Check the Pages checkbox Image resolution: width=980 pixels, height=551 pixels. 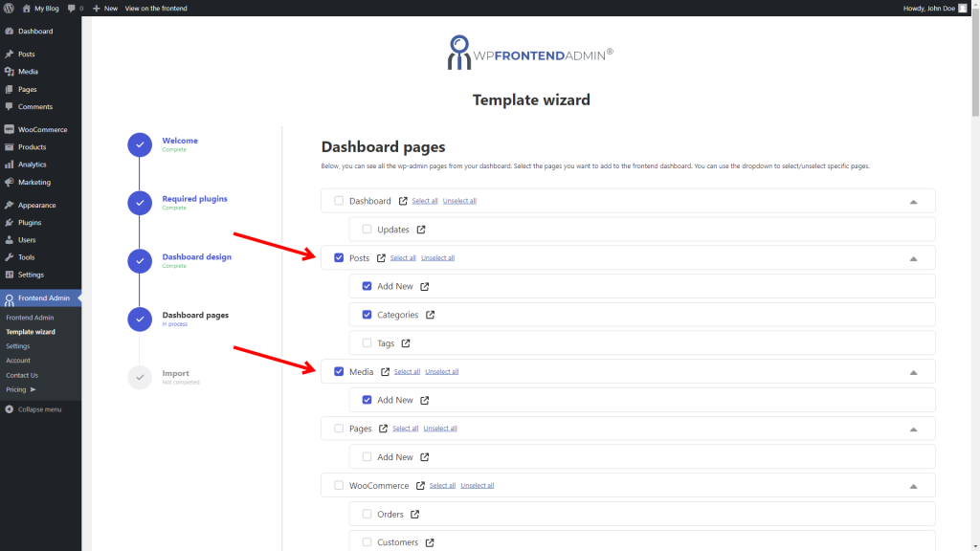[339, 429]
